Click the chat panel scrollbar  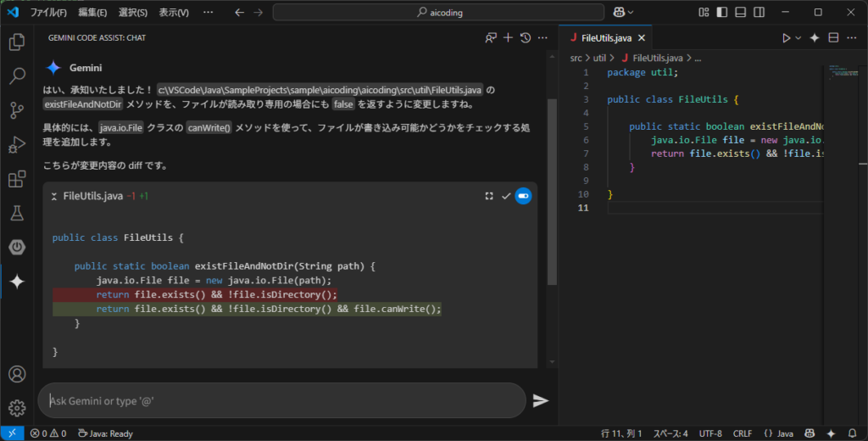click(552, 192)
